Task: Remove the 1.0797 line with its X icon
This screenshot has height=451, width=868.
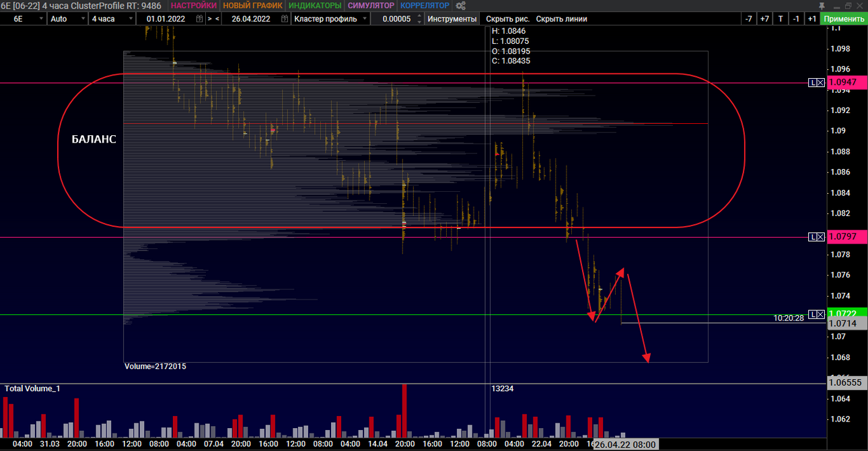Action: pyautogui.click(x=820, y=237)
